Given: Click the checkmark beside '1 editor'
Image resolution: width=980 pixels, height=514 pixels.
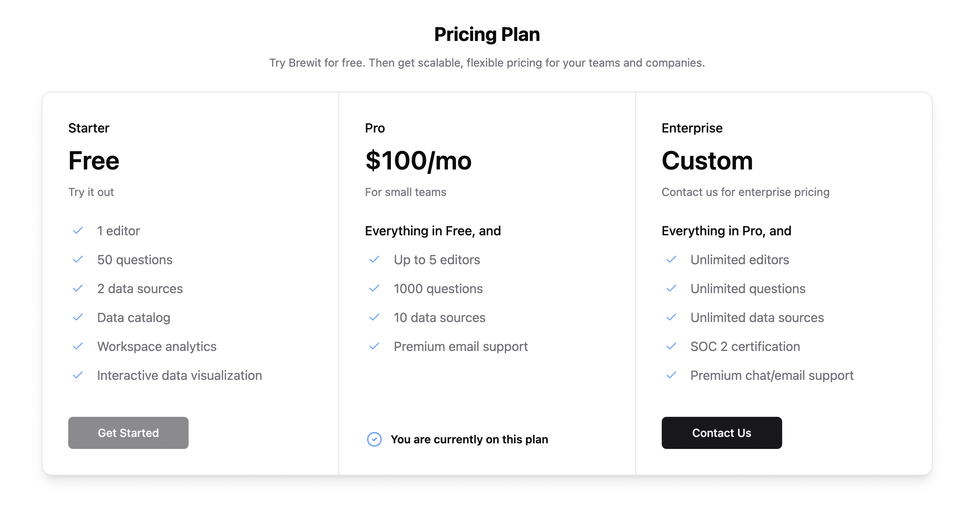Looking at the screenshot, I should [x=78, y=231].
